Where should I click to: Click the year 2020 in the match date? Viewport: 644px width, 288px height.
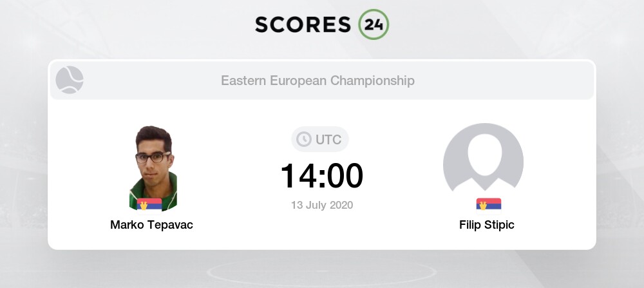(x=341, y=205)
